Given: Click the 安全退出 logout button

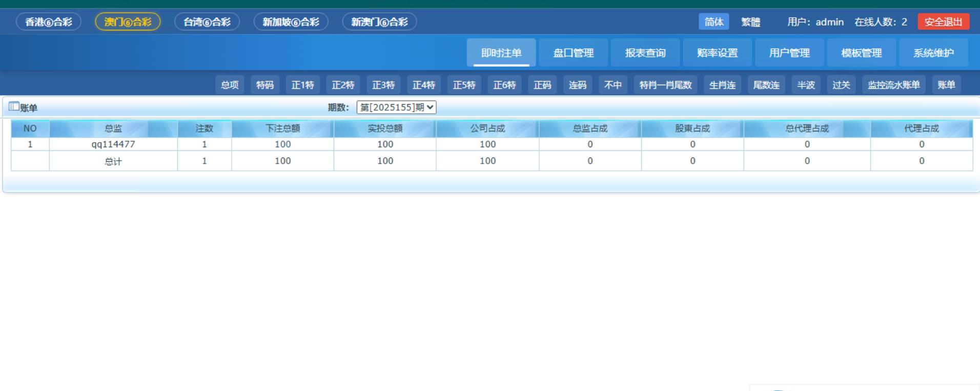Looking at the screenshot, I should click(943, 22).
